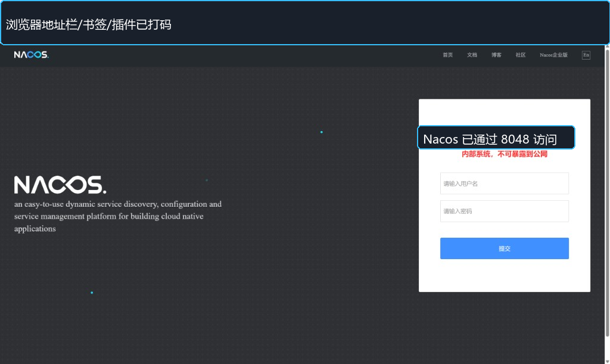Viewport: 610px width, 364px height.
Task: Open the 文档 navigation link
Action: [x=472, y=55]
